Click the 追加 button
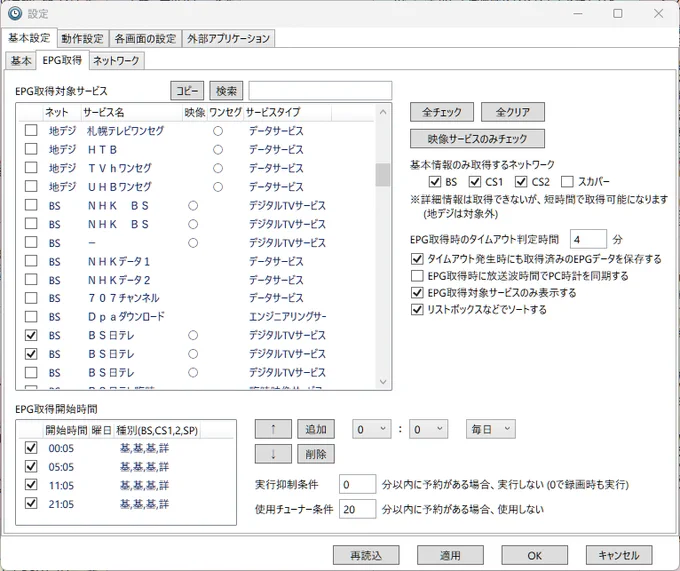 (x=316, y=429)
